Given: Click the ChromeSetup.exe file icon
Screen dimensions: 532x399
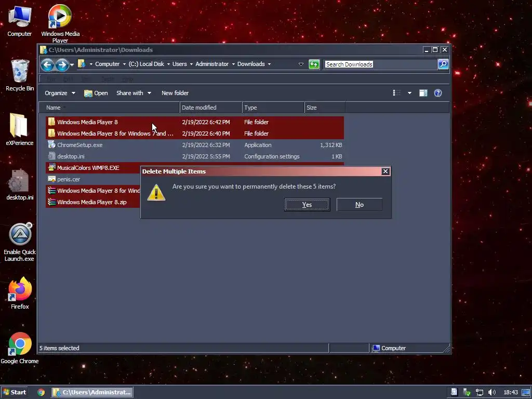Looking at the screenshot, I should pyautogui.click(x=51, y=145).
